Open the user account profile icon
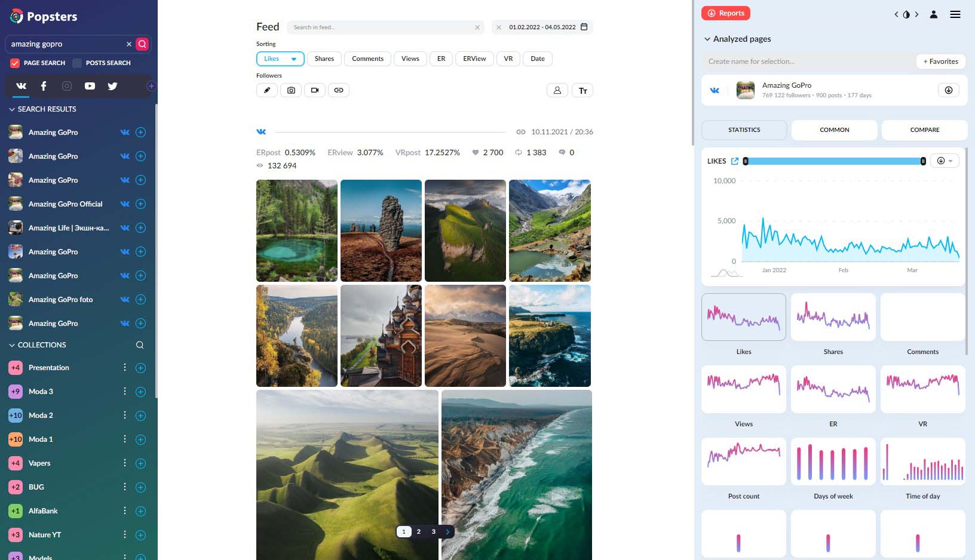This screenshot has width=975, height=560. coord(933,14)
